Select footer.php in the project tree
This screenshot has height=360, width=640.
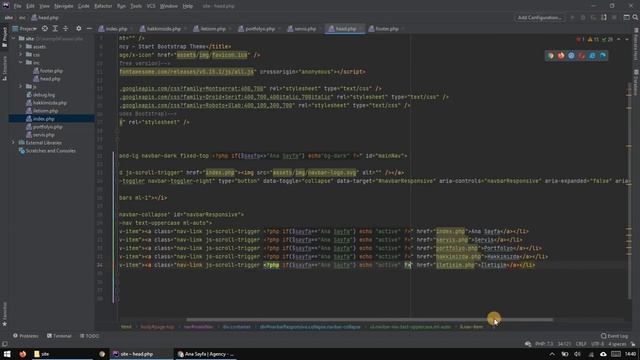(x=48, y=71)
